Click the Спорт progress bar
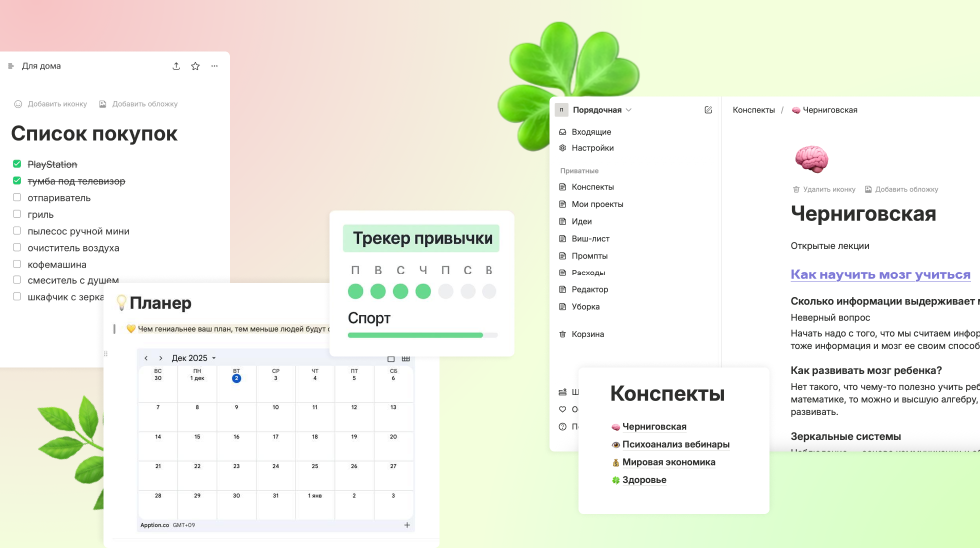 (423, 335)
